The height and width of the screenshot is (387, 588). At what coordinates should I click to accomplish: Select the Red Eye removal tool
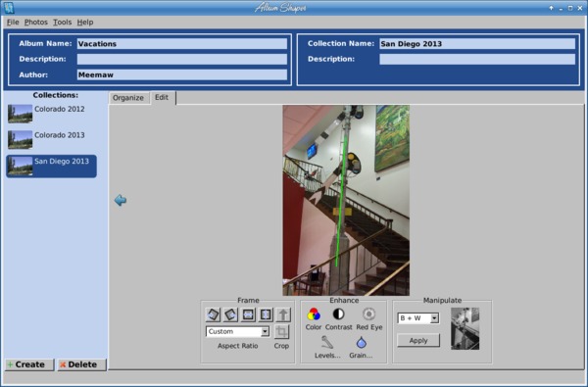click(x=368, y=314)
